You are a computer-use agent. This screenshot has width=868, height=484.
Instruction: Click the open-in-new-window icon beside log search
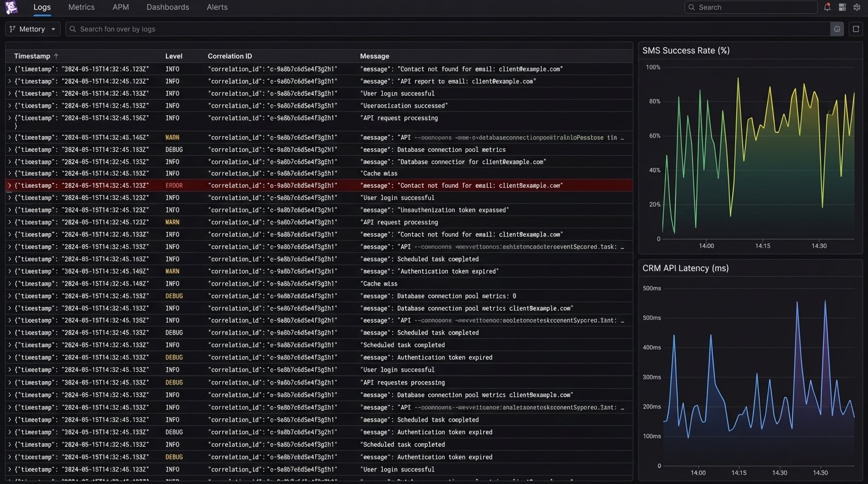(x=856, y=29)
